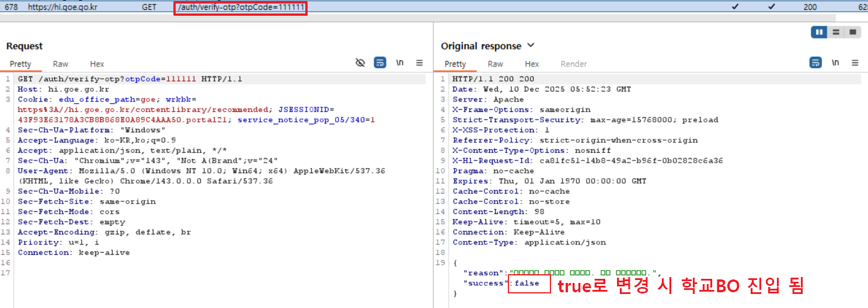Screen dimensions: 868x308
Task: Open the Raw tab in Request panel
Action: (x=60, y=64)
